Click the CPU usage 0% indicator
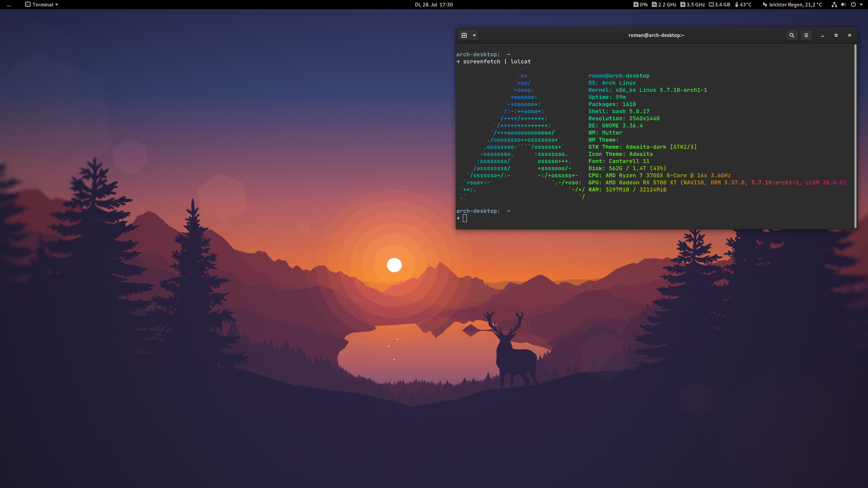 point(640,4)
